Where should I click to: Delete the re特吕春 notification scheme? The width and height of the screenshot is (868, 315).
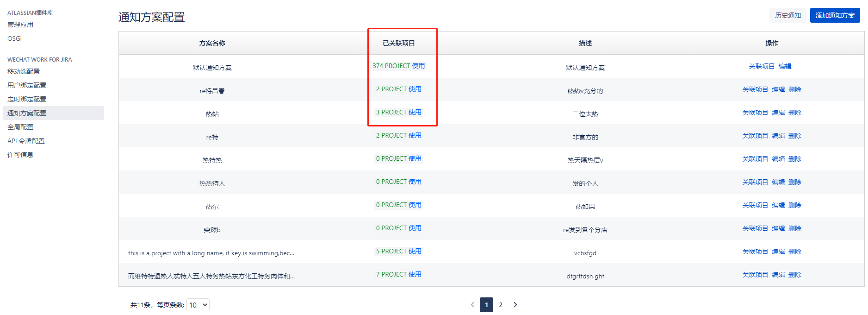click(794, 89)
